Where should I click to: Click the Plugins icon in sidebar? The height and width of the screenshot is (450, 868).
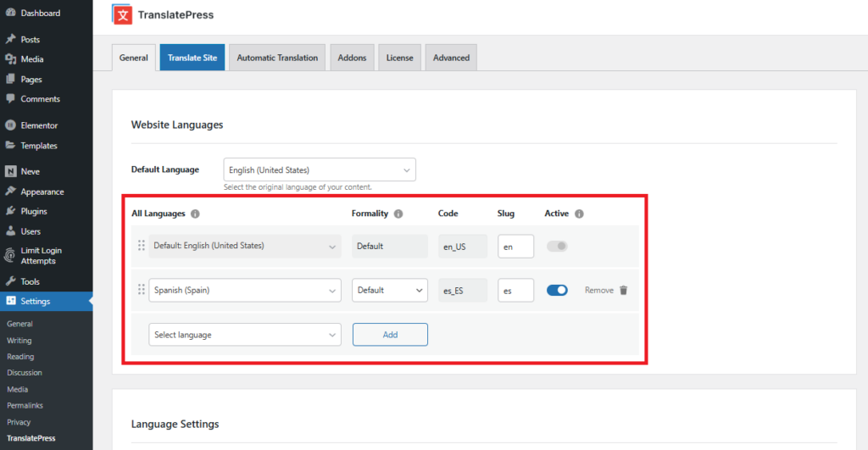click(10, 211)
